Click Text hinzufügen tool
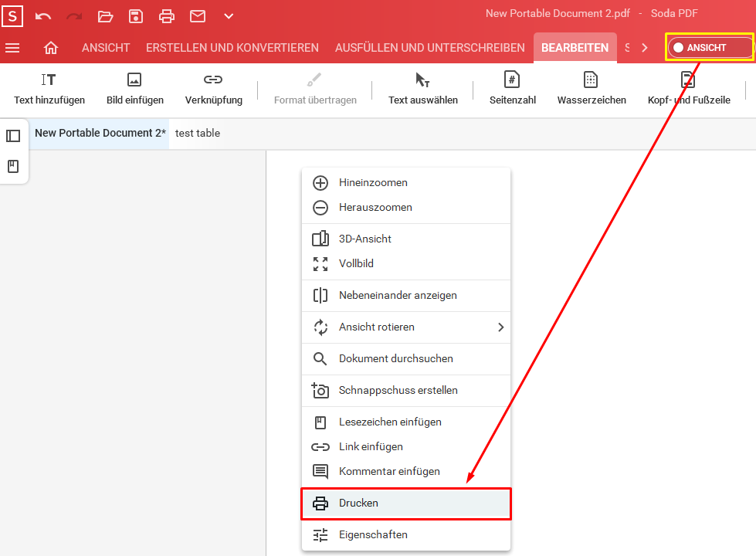The height and width of the screenshot is (556, 756). (49, 89)
